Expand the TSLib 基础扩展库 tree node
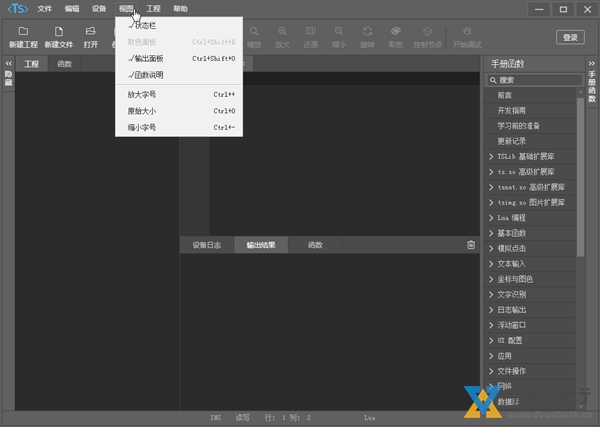The height and width of the screenshot is (427, 600). point(531,157)
